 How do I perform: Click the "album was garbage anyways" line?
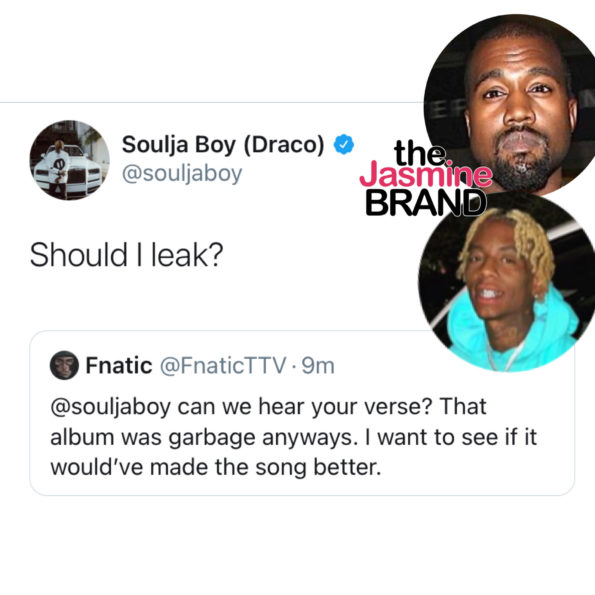204,437
